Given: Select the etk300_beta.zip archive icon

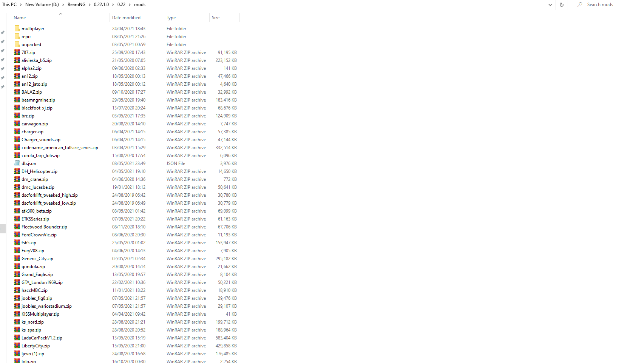Looking at the screenshot, I should 17,211.
